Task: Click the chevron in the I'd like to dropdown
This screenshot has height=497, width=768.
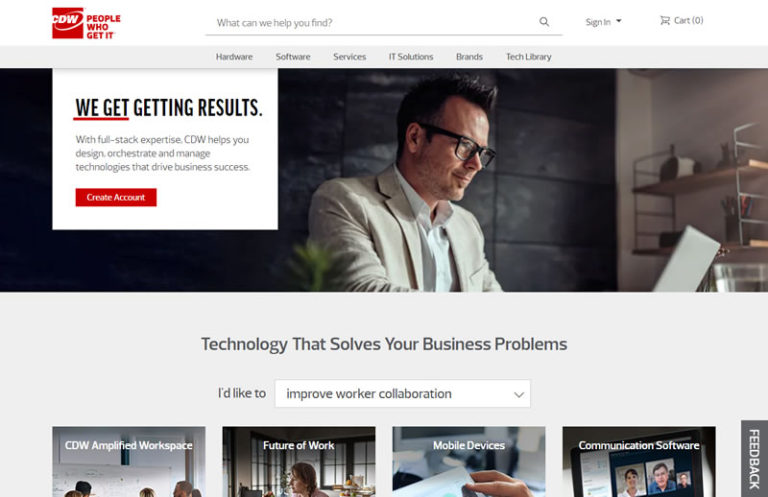Action: (x=519, y=395)
